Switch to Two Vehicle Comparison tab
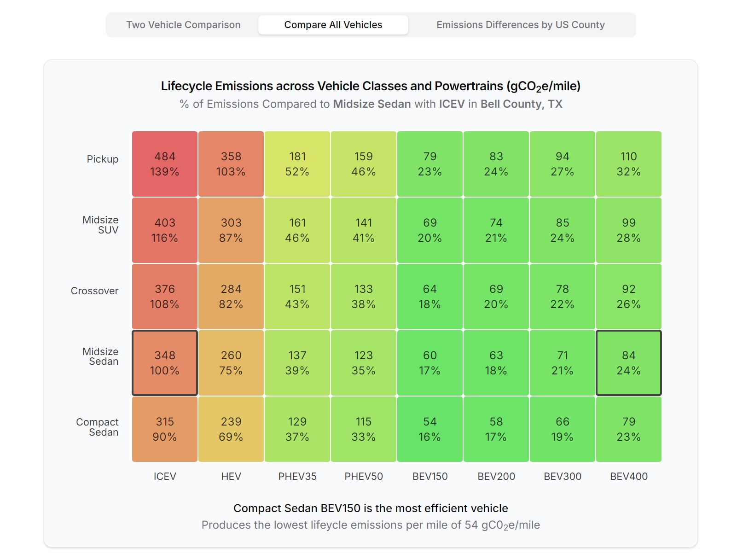Viewport: 737px width, 560px height. tap(183, 25)
